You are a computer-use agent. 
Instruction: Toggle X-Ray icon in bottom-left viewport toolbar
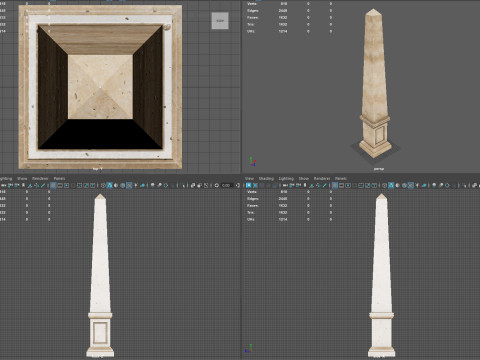coord(193,185)
